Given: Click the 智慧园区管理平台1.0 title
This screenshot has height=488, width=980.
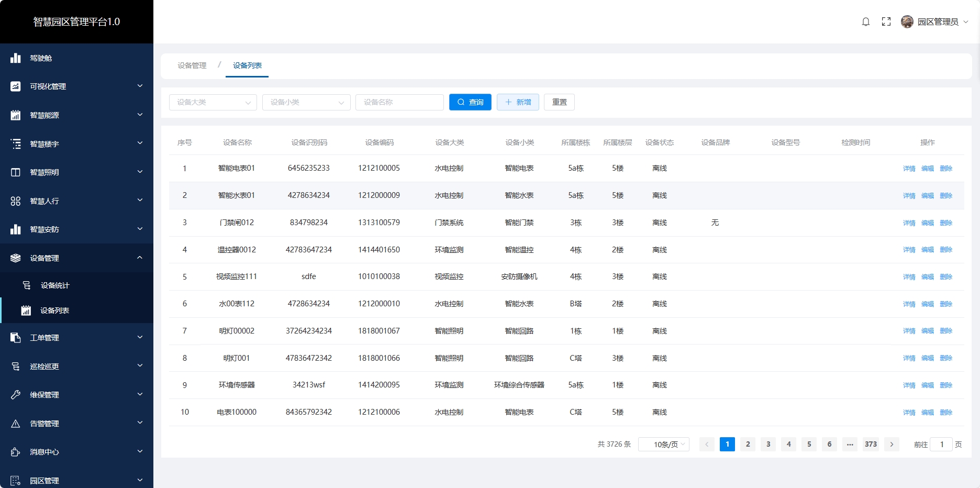Looking at the screenshot, I should (x=76, y=21).
